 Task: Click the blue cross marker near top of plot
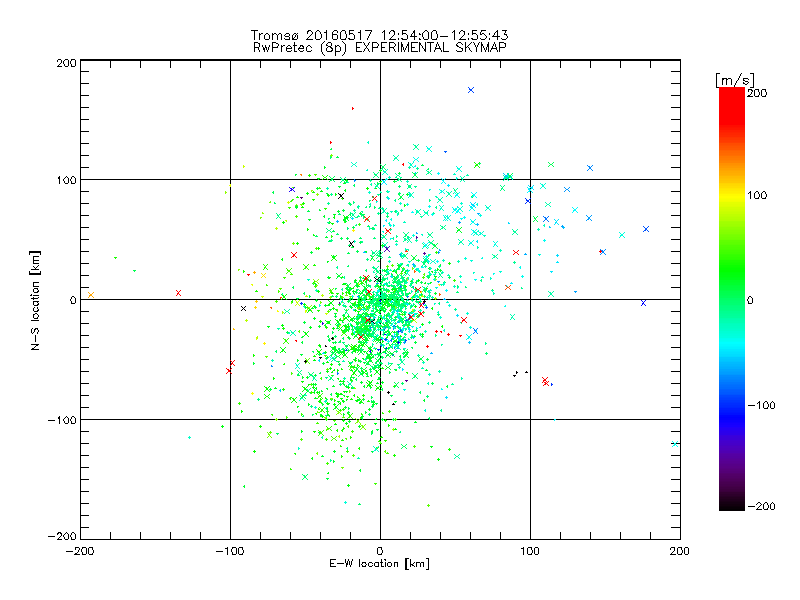pyautogui.click(x=471, y=90)
